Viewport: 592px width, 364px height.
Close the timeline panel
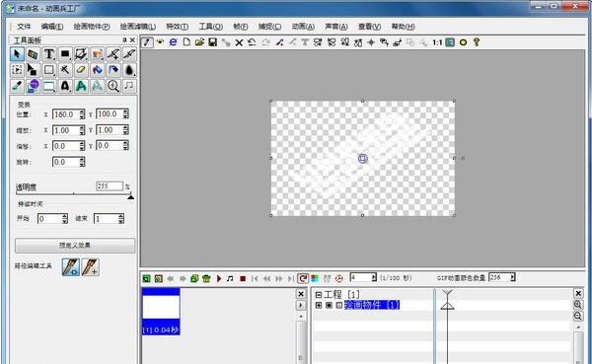point(578,293)
